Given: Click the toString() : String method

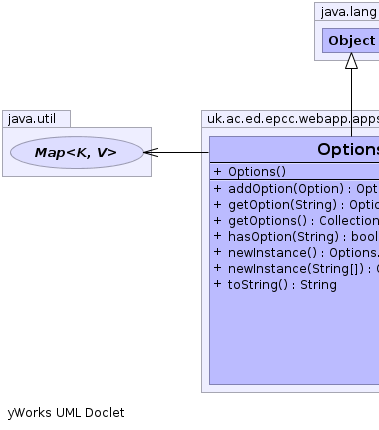Looking at the screenshot, I should pos(282,285).
